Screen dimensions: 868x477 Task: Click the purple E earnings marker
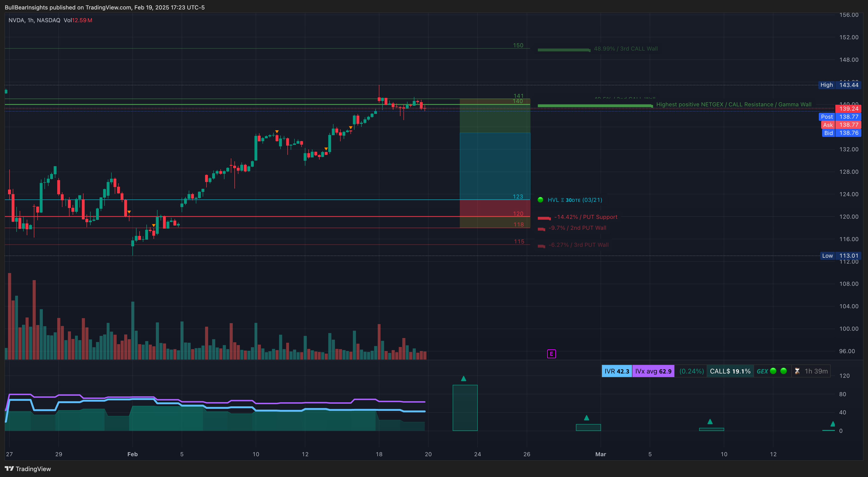(551, 354)
